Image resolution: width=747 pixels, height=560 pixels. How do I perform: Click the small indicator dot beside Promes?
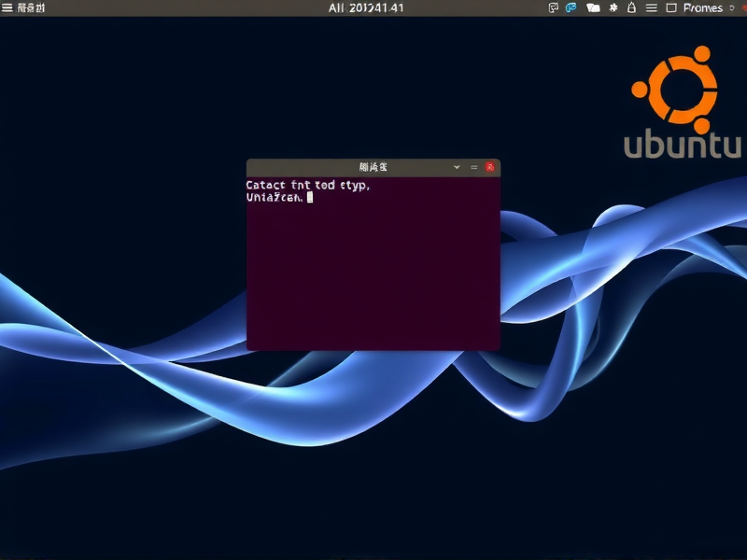tap(731, 8)
